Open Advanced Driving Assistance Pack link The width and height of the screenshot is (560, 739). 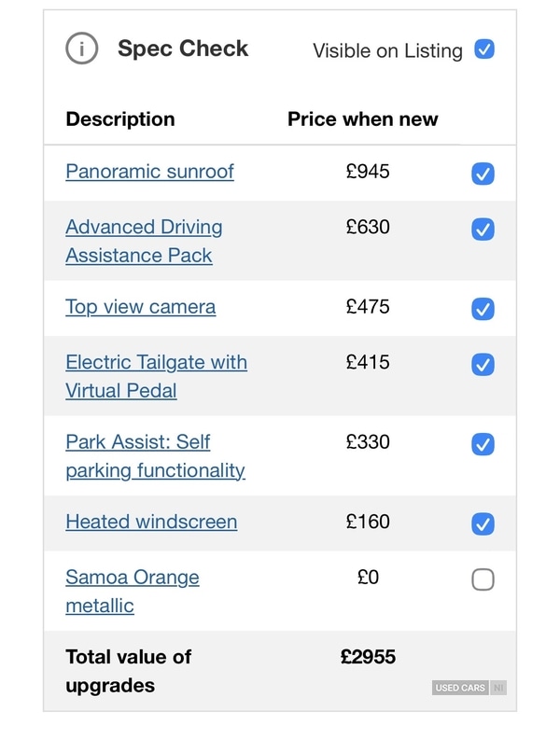point(144,241)
